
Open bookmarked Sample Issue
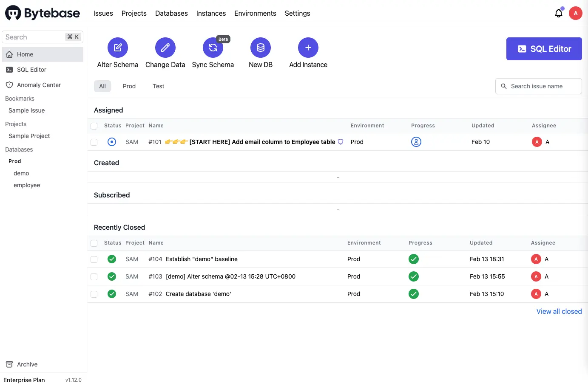click(26, 110)
